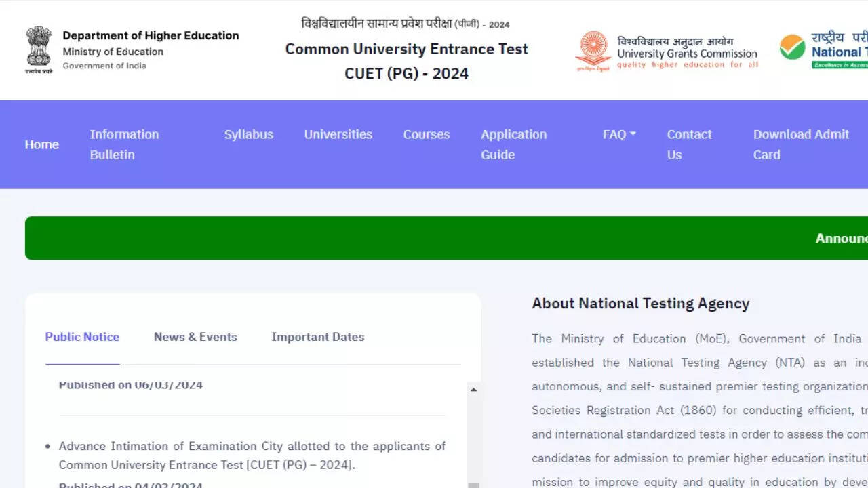
Task: Click the Government of India emblem logo
Action: 39,49
